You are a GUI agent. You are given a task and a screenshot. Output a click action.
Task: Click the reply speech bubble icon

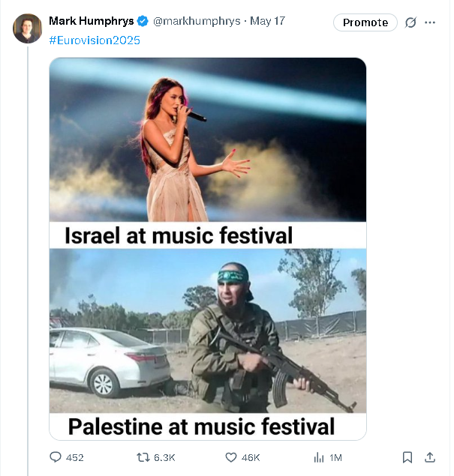coord(56,457)
